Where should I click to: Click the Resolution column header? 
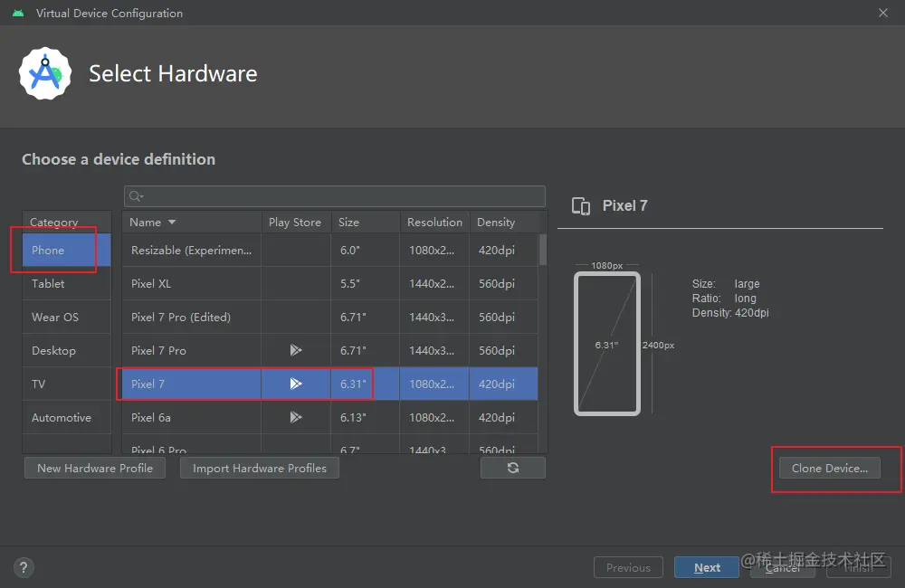pos(434,223)
